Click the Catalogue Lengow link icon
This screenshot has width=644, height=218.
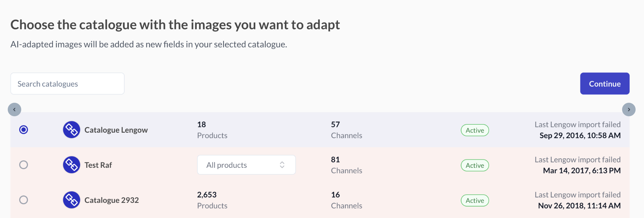[x=71, y=130]
